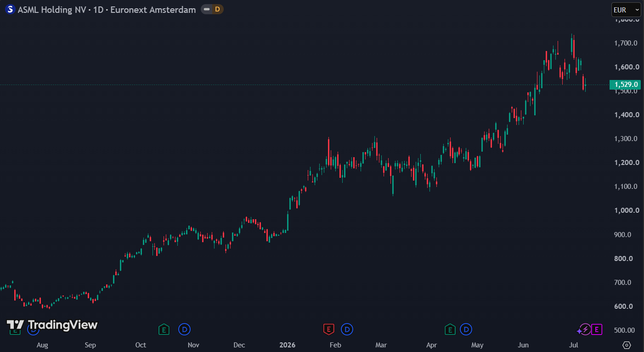Click the 2026 year label on time axis
This screenshot has width=644, height=352.
287,345
